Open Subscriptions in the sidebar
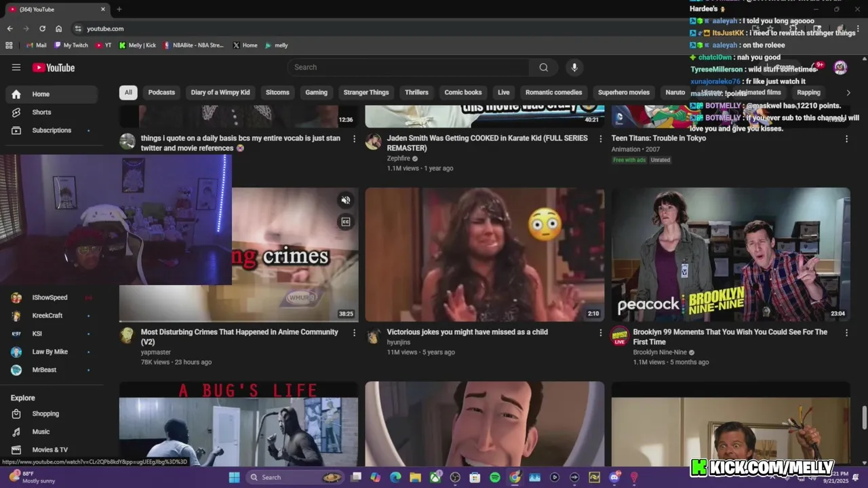The height and width of the screenshot is (488, 868). point(51,130)
